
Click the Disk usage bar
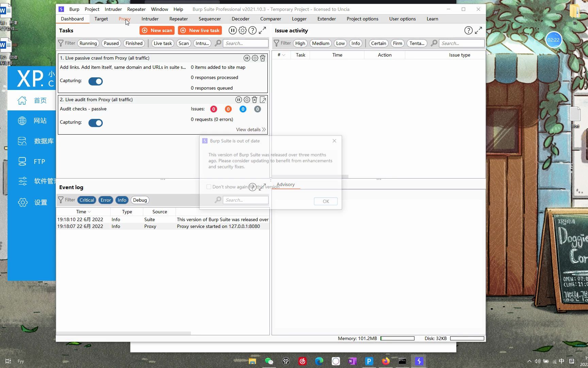(467, 338)
